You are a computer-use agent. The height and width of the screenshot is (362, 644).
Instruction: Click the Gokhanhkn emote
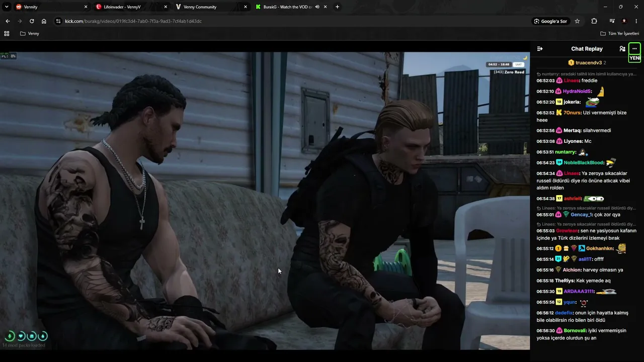click(621, 248)
